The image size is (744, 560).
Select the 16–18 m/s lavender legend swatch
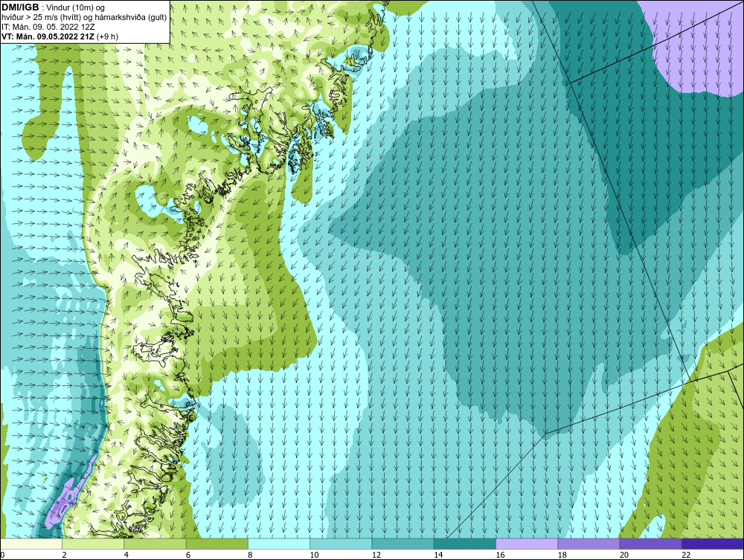[527, 544]
